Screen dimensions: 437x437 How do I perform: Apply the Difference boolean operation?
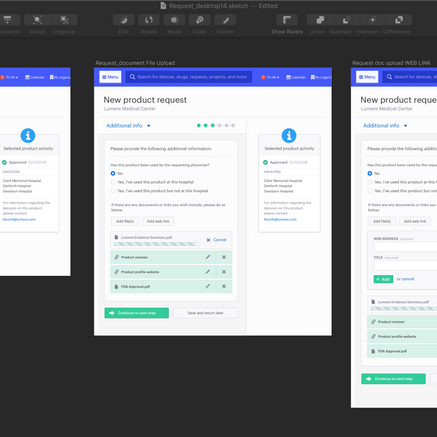coord(399,20)
